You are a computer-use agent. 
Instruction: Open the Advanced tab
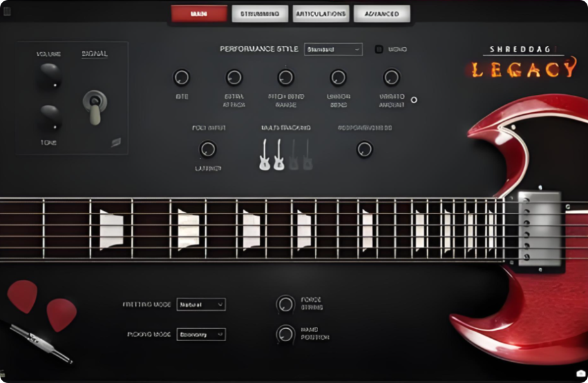[382, 14]
